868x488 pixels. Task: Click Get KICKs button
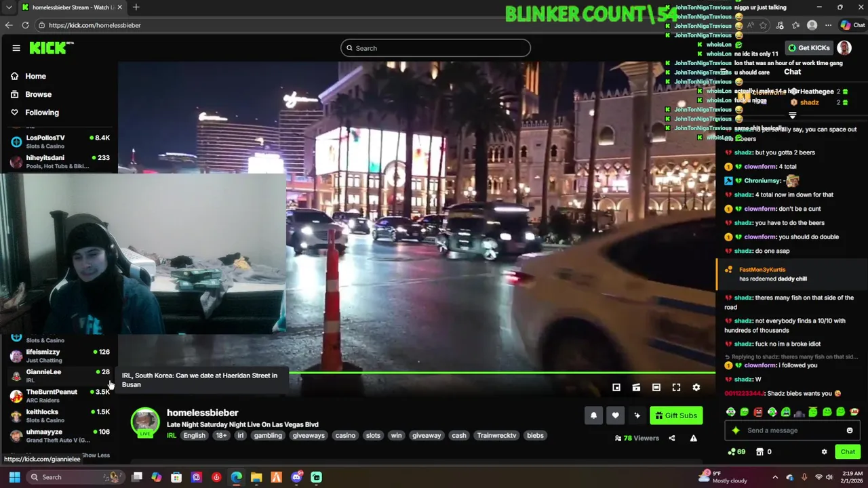[809, 48]
